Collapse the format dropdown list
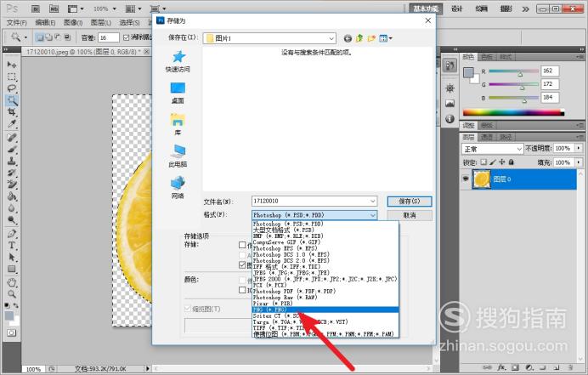The image size is (588, 375). click(x=373, y=215)
